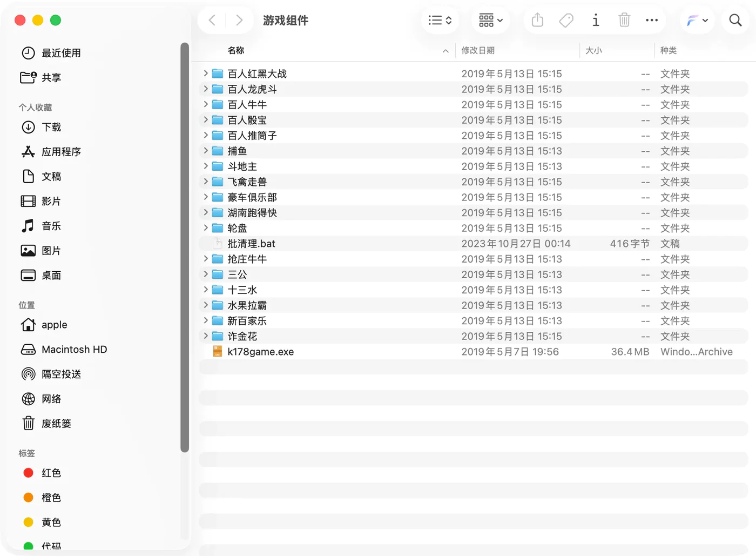Expand the 豪车俱乐部 folder
Image resolution: width=756 pixels, height=556 pixels.
pyautogui.click(x=206, y=197)
